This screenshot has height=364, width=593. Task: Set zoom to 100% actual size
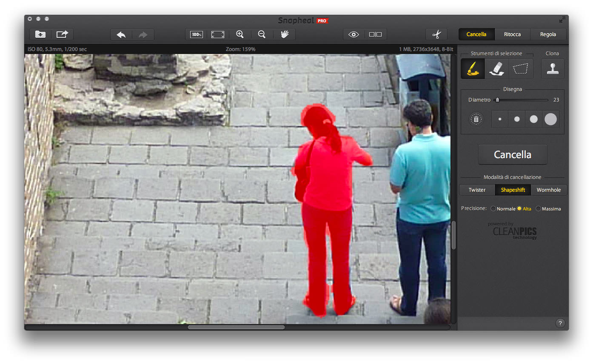click(197, 34)
